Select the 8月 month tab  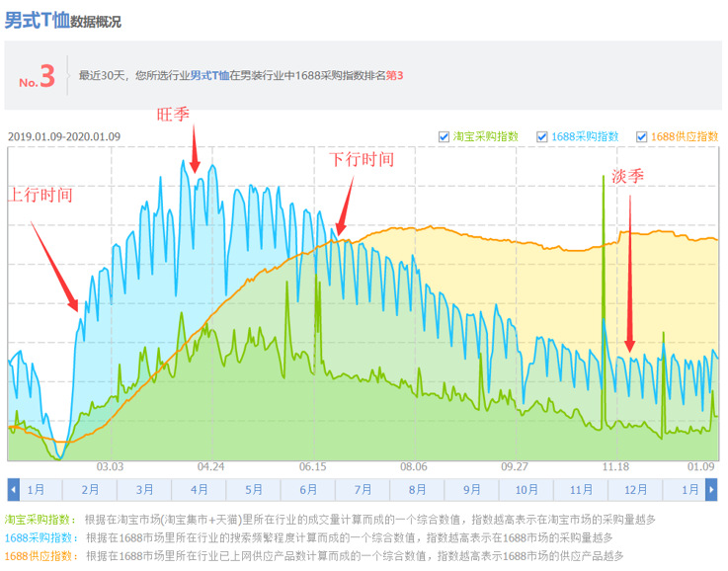pyautogui.click(x=418, y=489)
